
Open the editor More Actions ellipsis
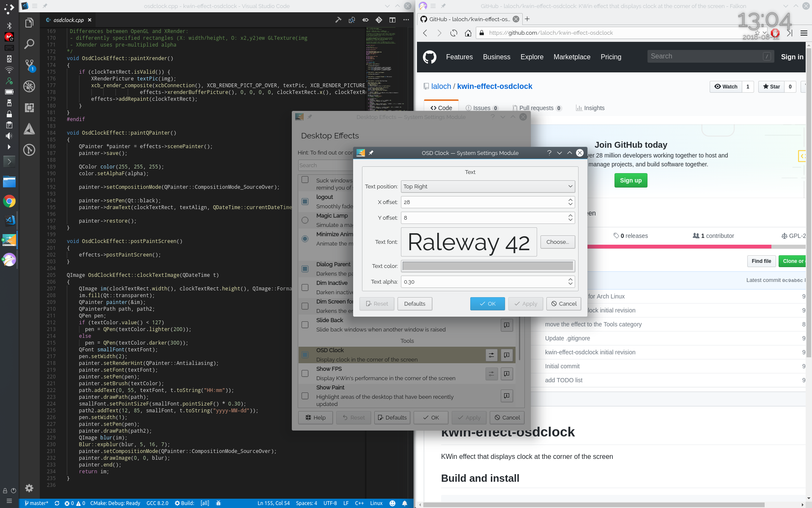point(406,20)
